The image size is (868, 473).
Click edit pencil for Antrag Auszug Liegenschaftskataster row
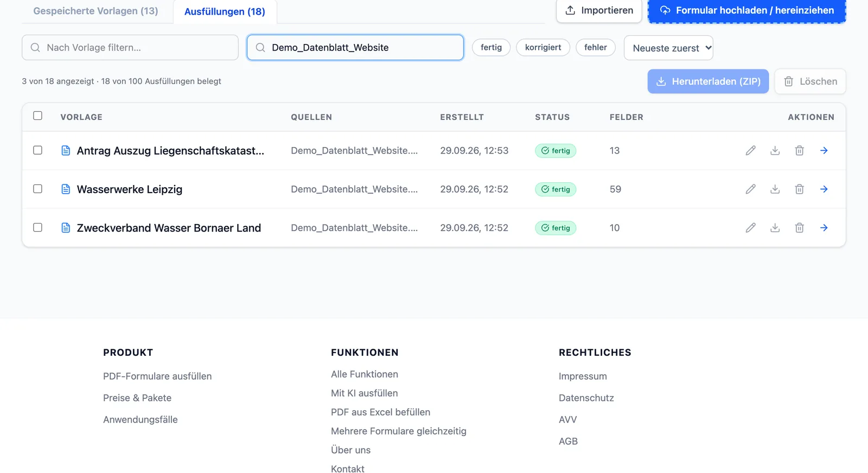click(x=750, y=151)
